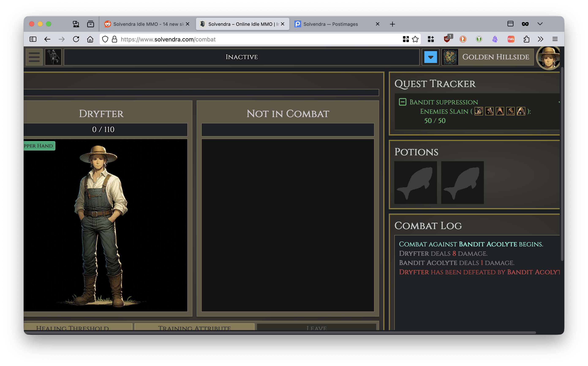Toggle the browser sidebar panel icon
588x366 pixels.
pos(33,39)
